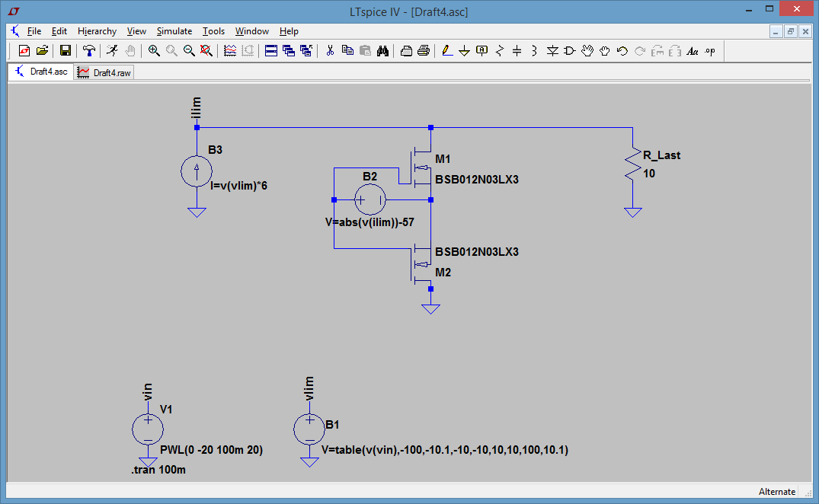Select the Cut scissors tool
This screenshot has width=819, height=504.
pyautogui.click(x=330, y=50)
